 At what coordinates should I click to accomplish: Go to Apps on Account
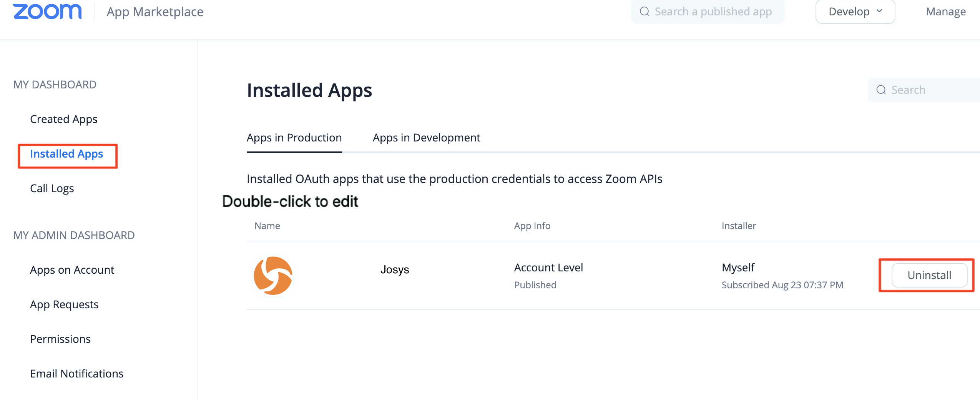pos(72,270)
